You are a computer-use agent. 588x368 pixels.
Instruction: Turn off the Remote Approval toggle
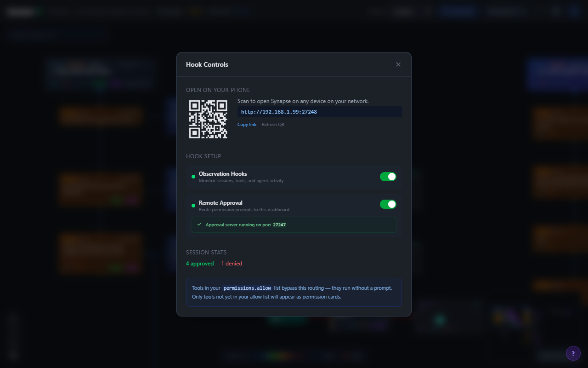coord(388,204)
